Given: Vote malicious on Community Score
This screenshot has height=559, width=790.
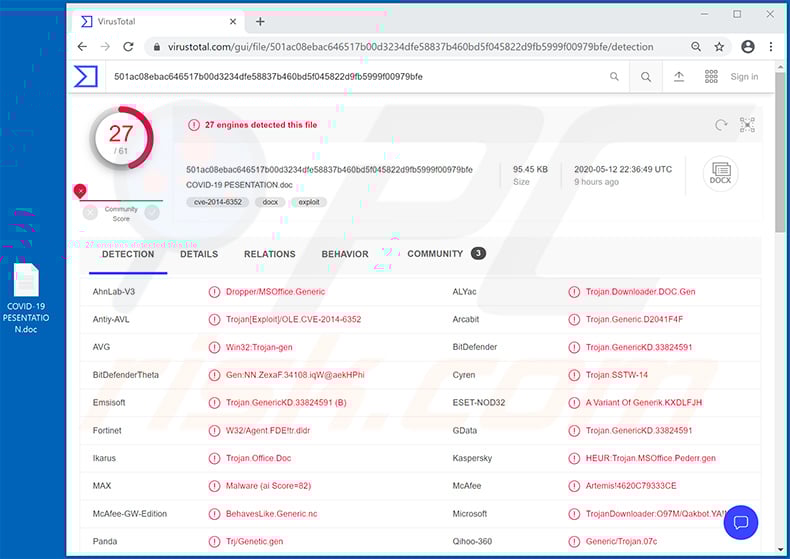Looking at the screenshot, I should coord(90,213).
